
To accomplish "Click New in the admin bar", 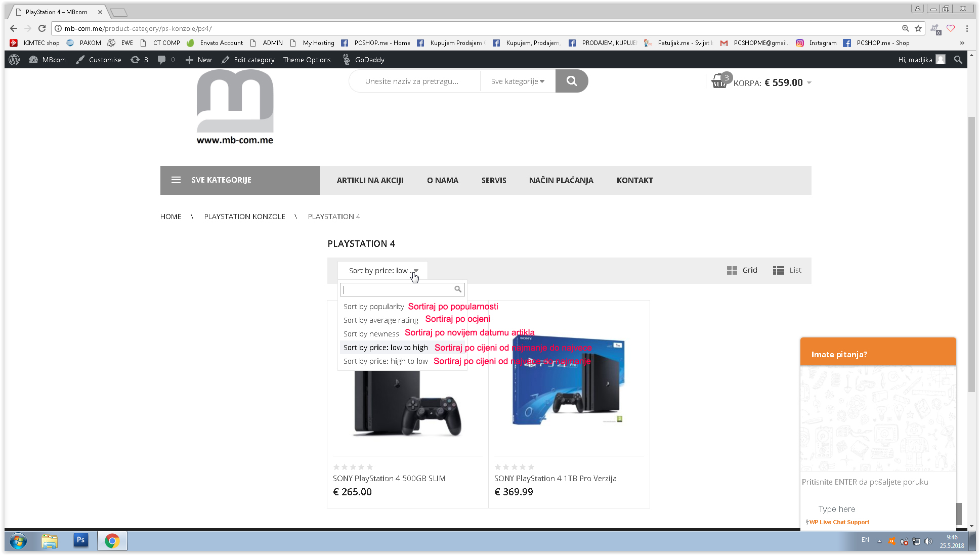I will [199, 60].
